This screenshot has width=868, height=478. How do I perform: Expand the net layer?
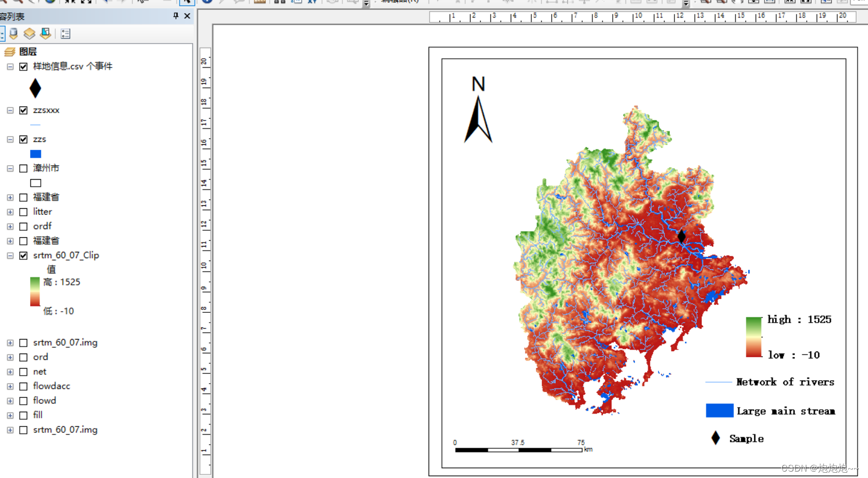click(10, 372)
